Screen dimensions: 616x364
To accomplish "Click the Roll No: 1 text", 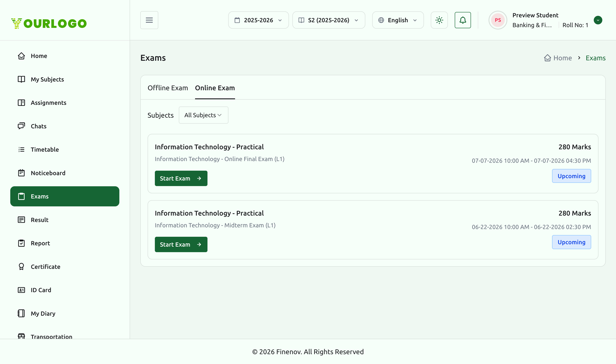I will click(575, 25).
